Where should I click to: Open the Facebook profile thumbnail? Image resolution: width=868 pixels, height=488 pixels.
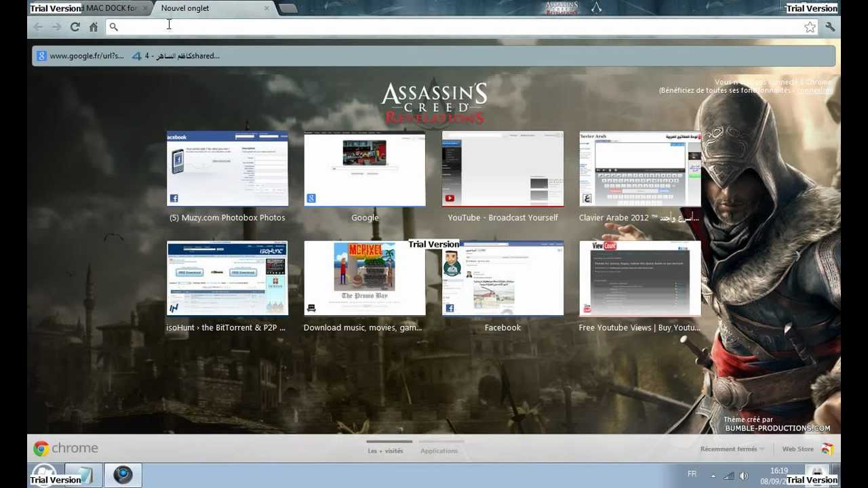[502, 279]
